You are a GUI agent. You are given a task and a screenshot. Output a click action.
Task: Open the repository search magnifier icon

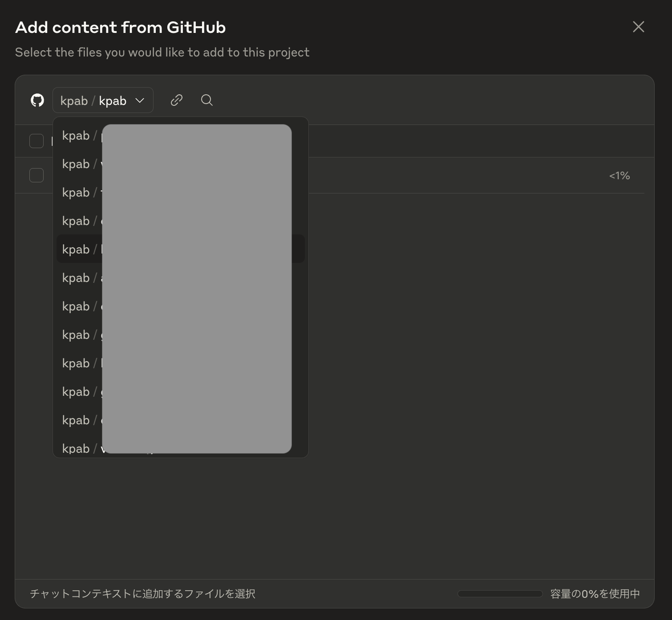[207, 100]
